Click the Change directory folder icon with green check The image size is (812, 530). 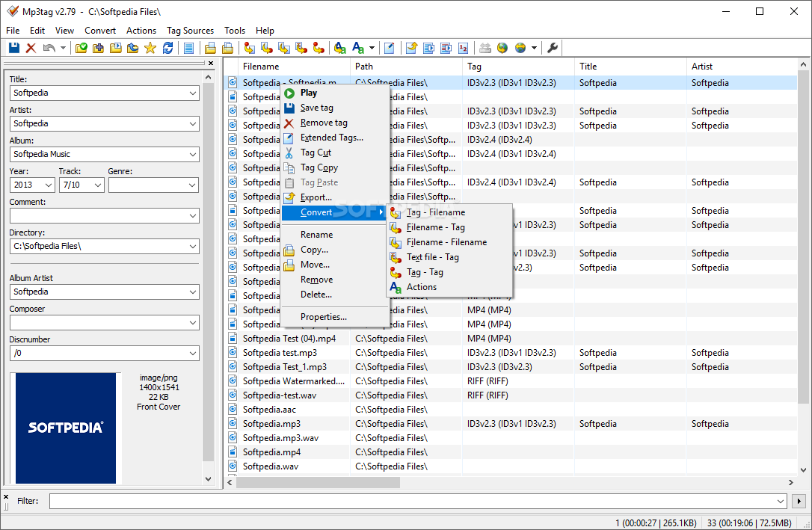click(81, 48)
